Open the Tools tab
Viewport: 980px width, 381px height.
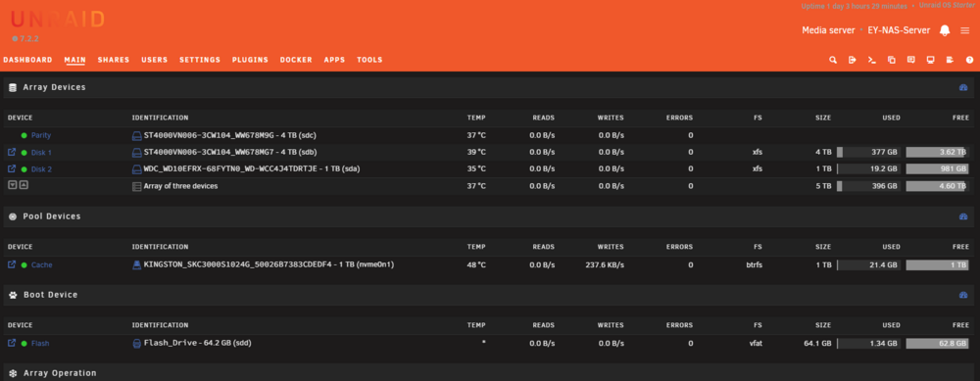[369, 60]
